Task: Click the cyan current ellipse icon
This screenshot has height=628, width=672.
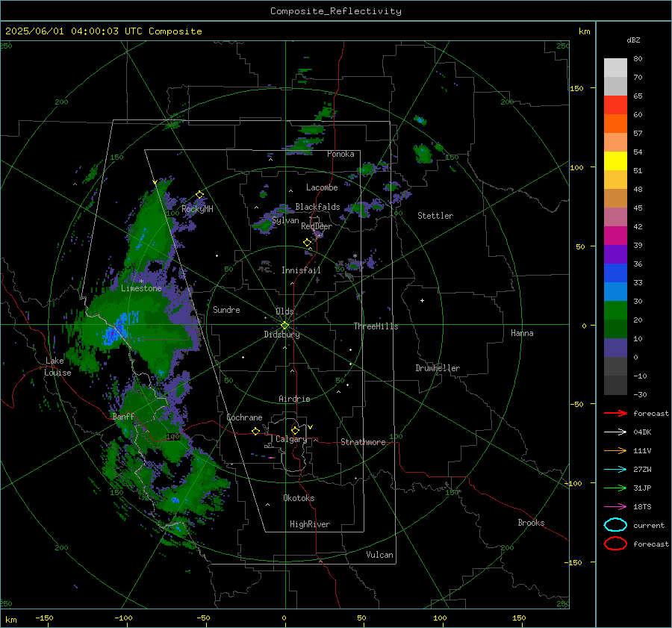Action: pos(615,525)
